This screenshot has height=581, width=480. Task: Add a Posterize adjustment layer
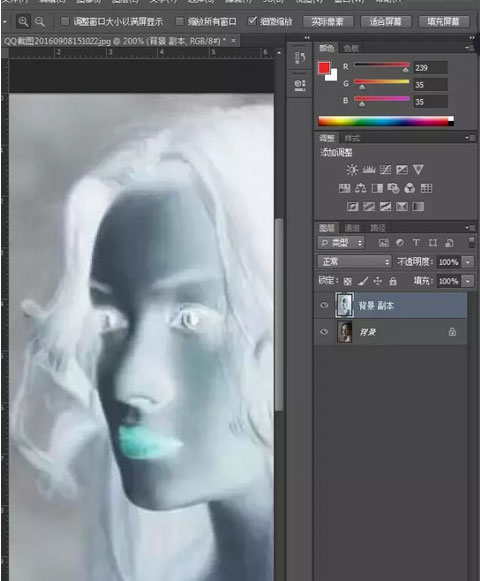tap(369, 206)
